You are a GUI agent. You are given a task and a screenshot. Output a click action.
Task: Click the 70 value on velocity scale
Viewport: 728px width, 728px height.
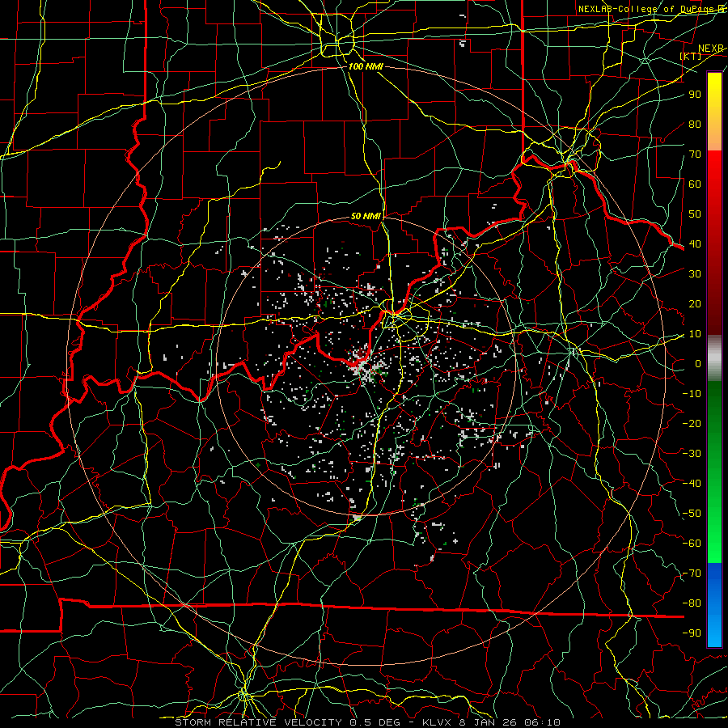pyautogui.click(x=695, y=154)
